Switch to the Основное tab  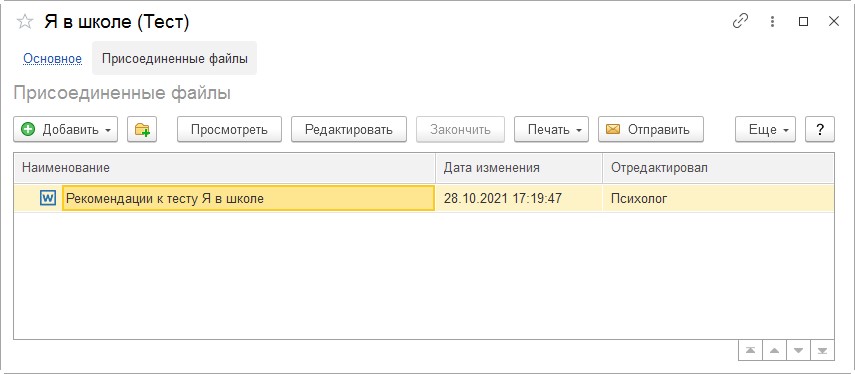[x=52, y=58]
